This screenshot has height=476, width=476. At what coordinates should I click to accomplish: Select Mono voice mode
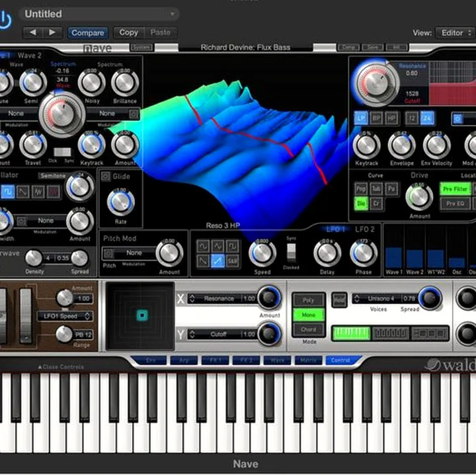(309, 315)
